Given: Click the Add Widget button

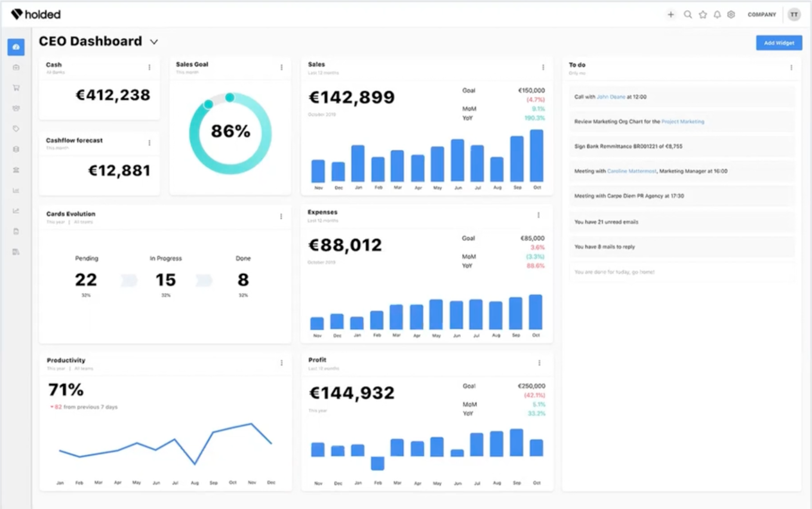Looking at the screenshot, I should 779,42.
